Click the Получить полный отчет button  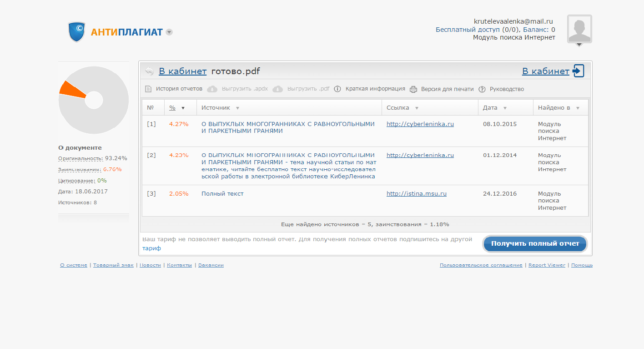coord(535,243)
